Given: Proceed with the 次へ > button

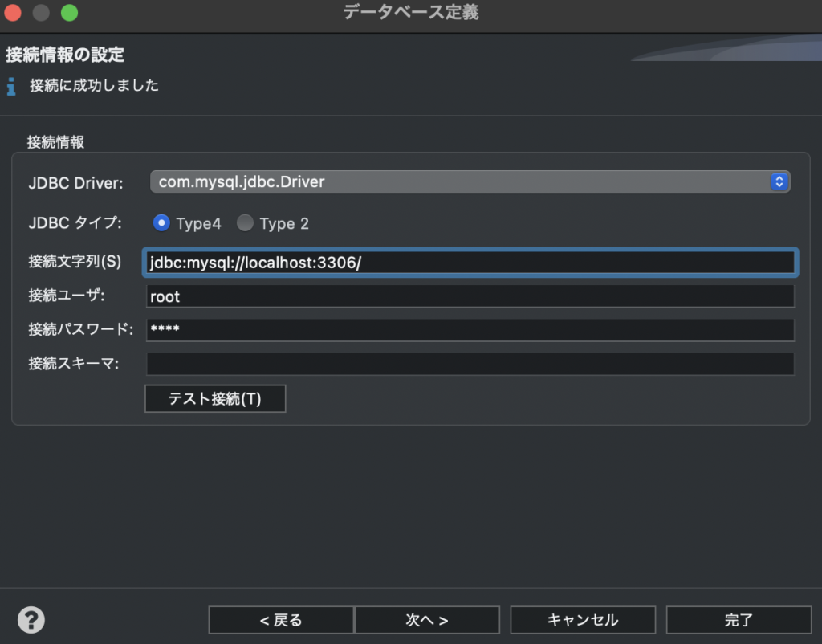Looking at the screenshot, I should click(427, 620).
